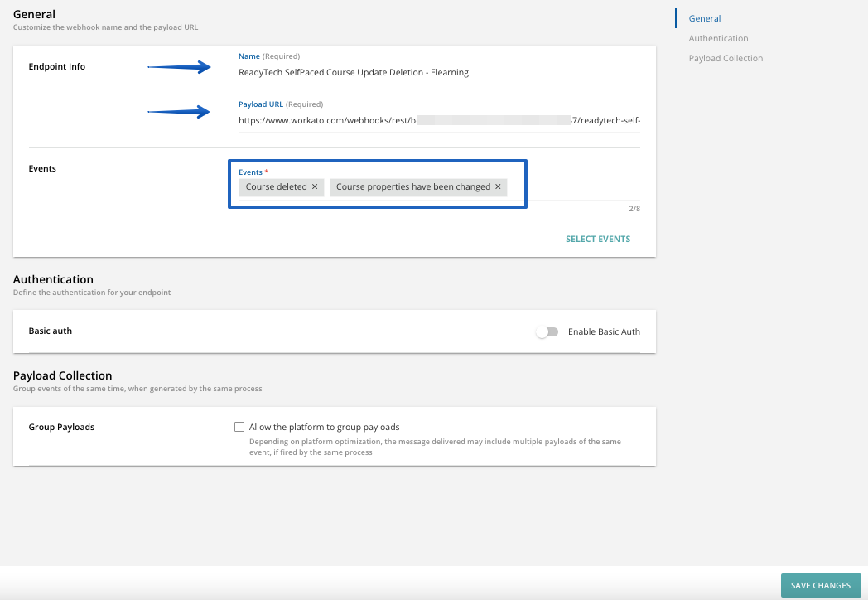Click the Basic auth row label
868x600 pixels.
click(51, 330)
